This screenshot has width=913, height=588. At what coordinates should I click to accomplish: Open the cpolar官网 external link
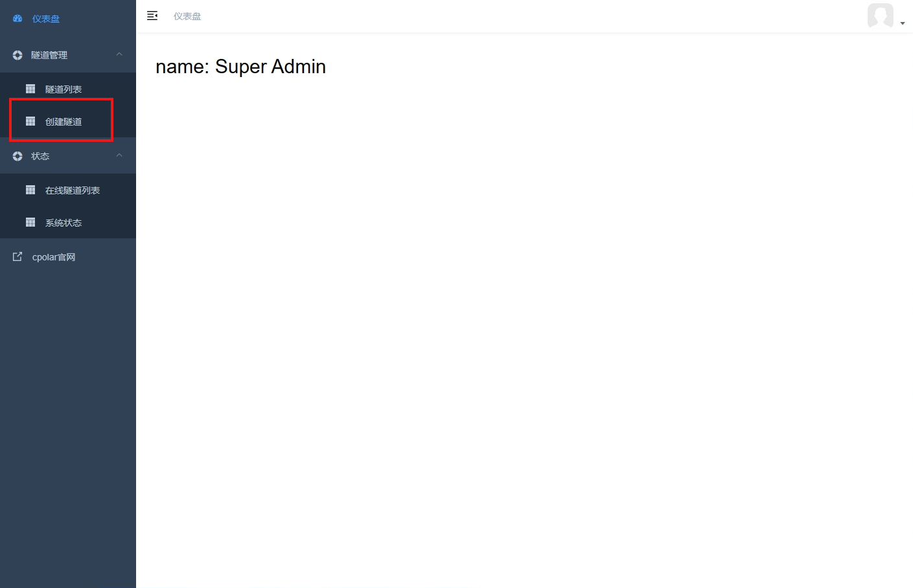[x=54, y=257]
